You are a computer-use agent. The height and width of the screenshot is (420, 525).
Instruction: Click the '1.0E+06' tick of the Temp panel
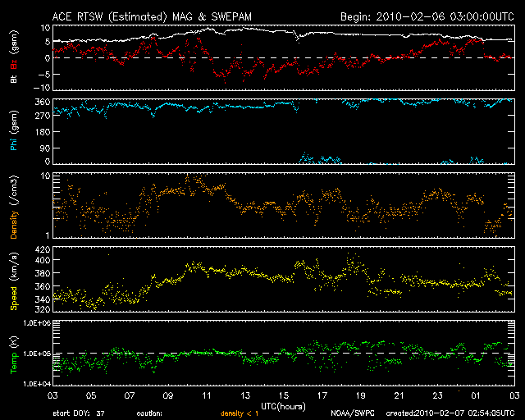pos(37,323)
